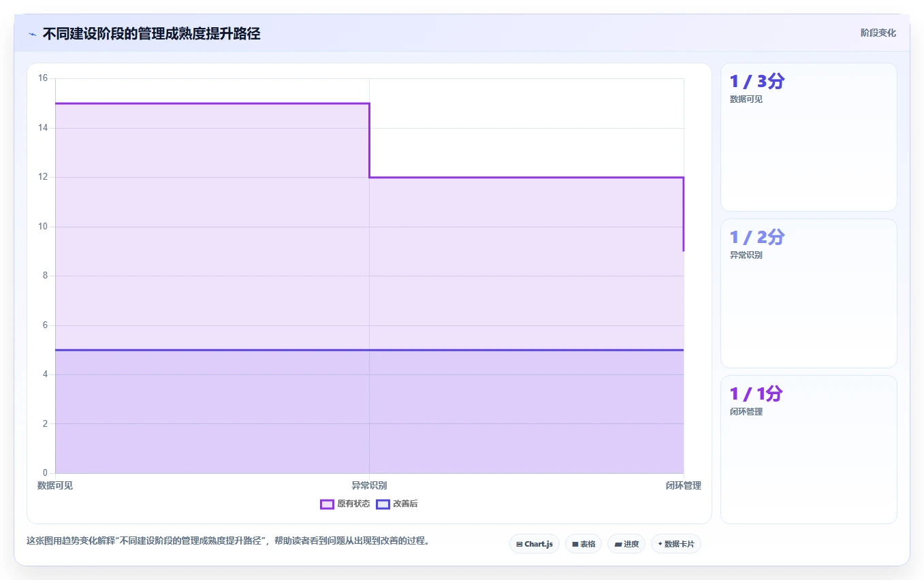This screenshot has width=924, height=580.
Task: Click the chart title 不同建设阶段的管理成熟度提升路径
Action: tap(151, 34)
